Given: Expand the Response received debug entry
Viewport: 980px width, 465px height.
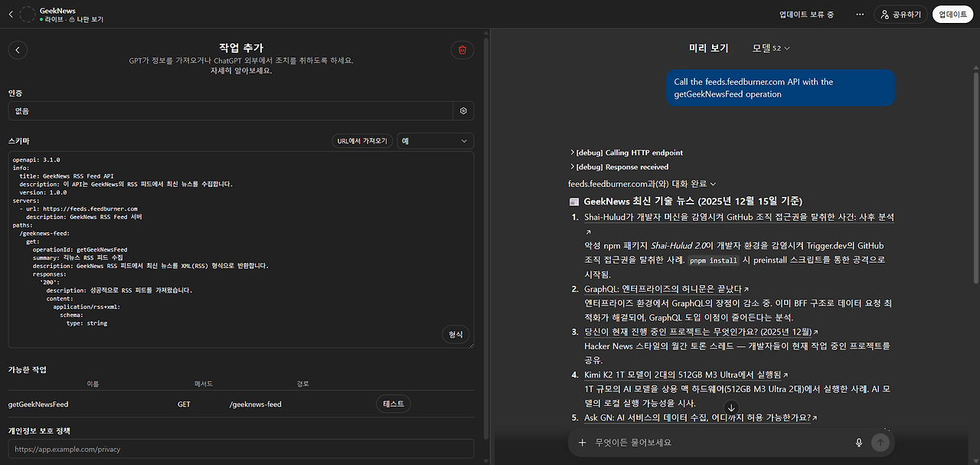Looking at the screenshot, I should tap(619, 167).
